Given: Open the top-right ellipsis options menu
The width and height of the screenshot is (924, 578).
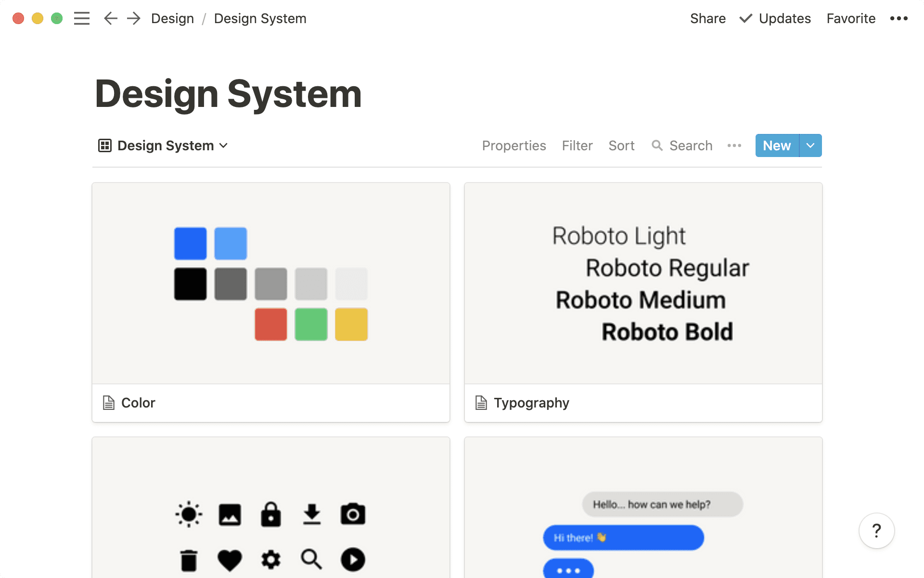Looking at the screenshot, I should 898,18.
